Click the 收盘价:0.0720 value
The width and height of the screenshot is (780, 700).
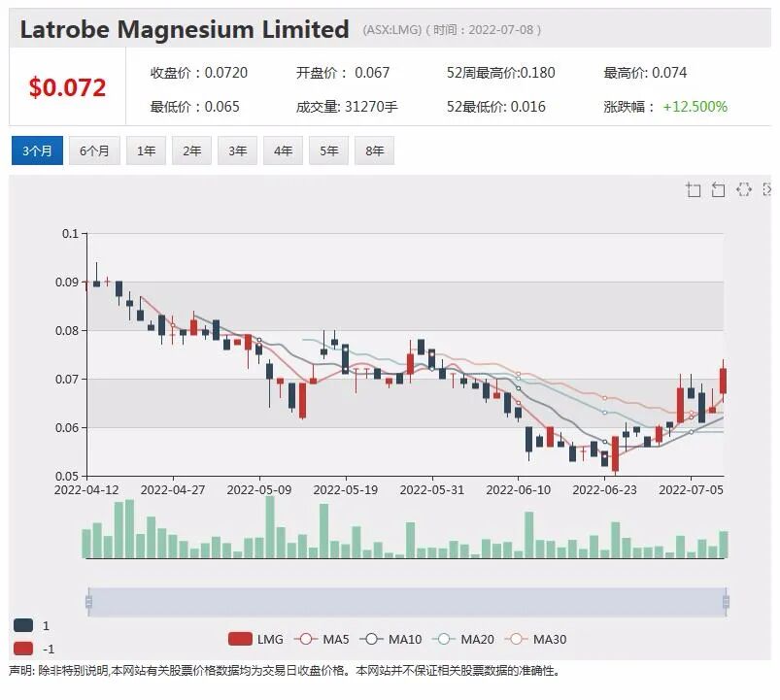(199, 73)
